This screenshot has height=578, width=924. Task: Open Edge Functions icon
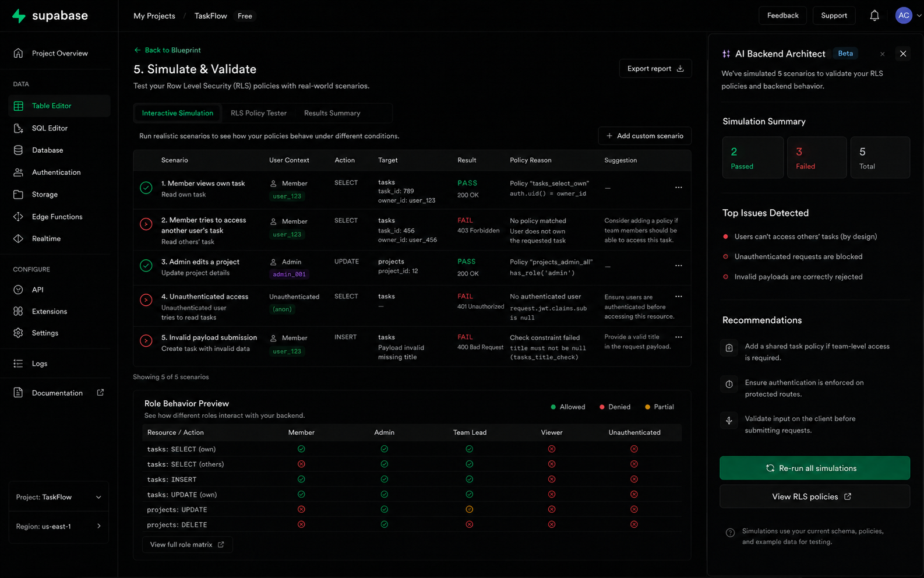click(19, 217)
